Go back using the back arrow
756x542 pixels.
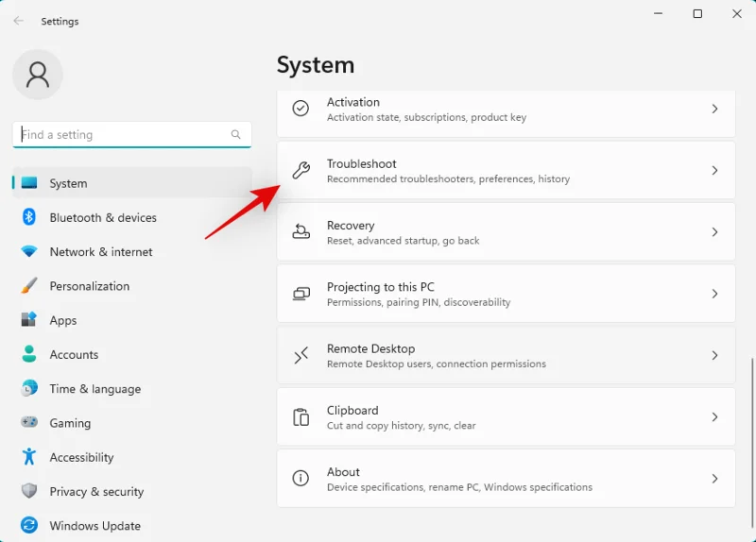point(19,21)
